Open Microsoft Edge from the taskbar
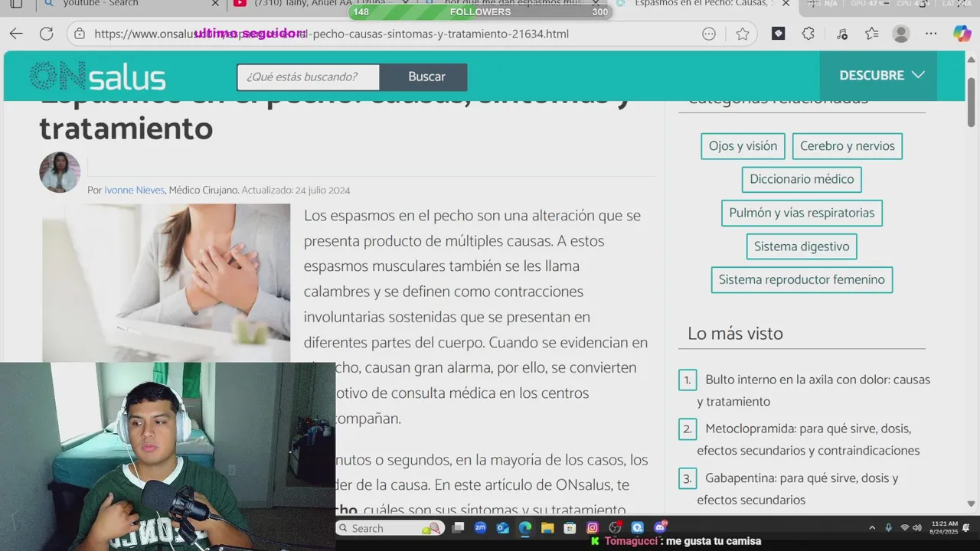The width and height of the screenshot is (980, 551). 525,528
